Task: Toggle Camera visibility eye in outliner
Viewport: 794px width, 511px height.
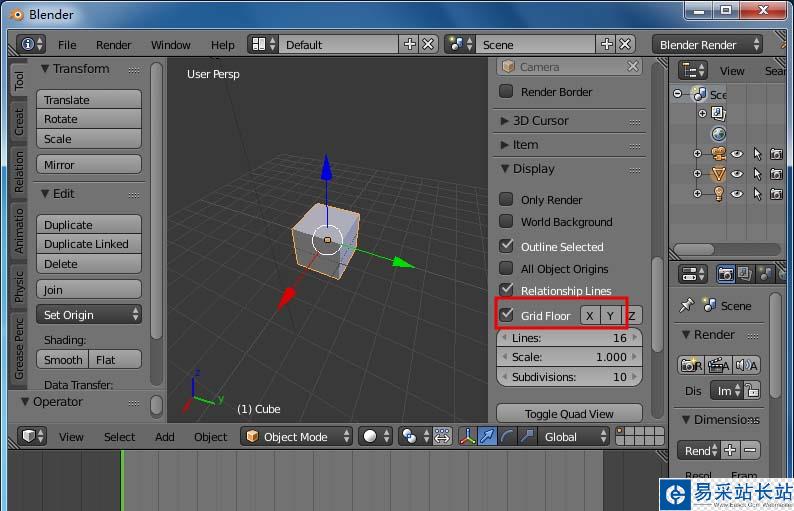Action: 737,153
